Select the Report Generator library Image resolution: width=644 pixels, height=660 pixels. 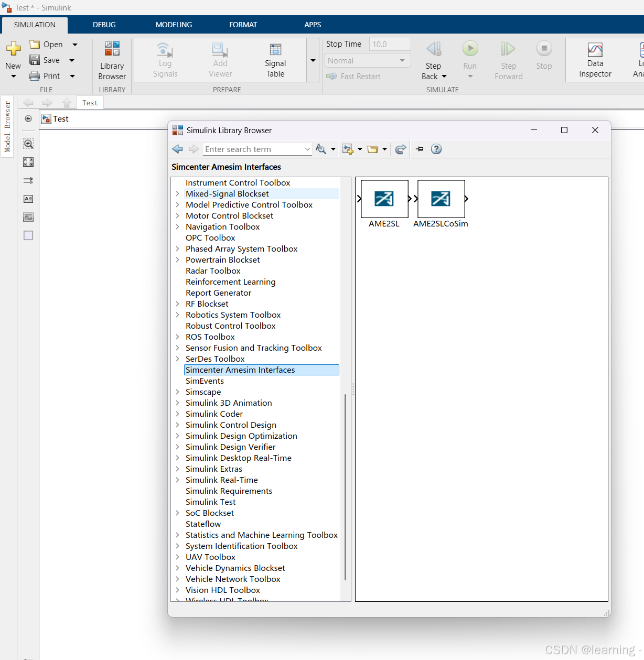(218, 293)
